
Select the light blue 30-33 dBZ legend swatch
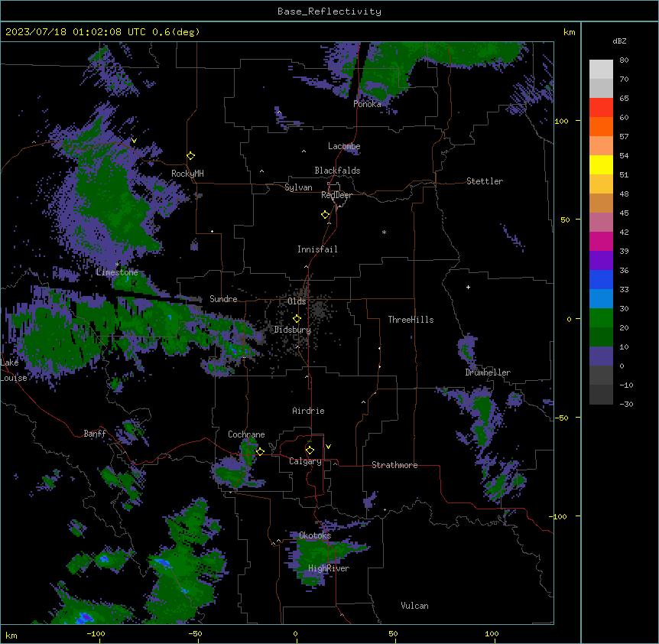pos(601,298)
